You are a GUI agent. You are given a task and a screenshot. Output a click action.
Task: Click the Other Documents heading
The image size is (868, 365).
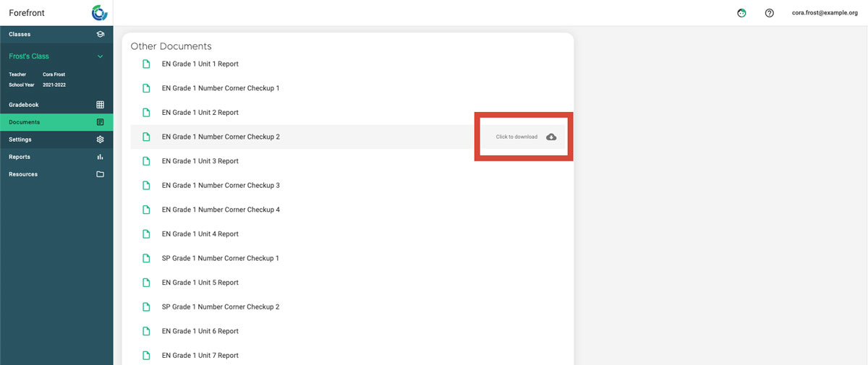click(x=171, y=46)
